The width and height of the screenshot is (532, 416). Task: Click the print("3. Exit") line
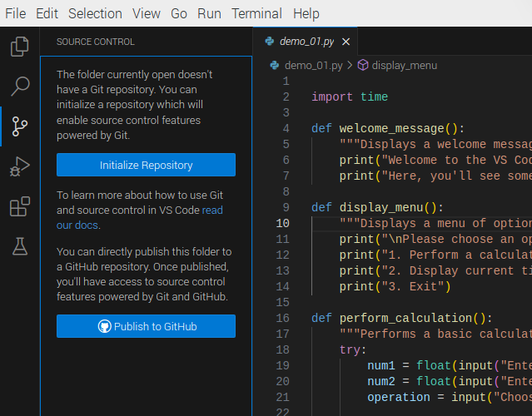(x=395, y=286)
